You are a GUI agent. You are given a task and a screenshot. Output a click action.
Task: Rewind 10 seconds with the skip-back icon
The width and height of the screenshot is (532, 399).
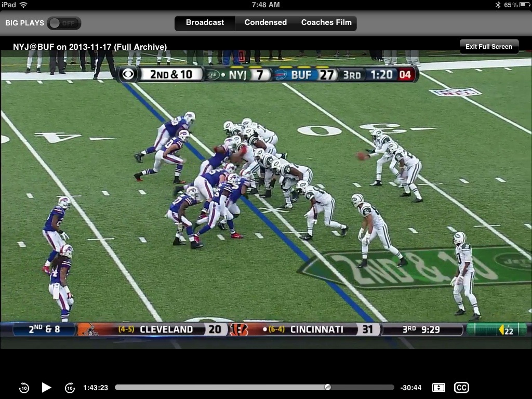pos(24,388)
